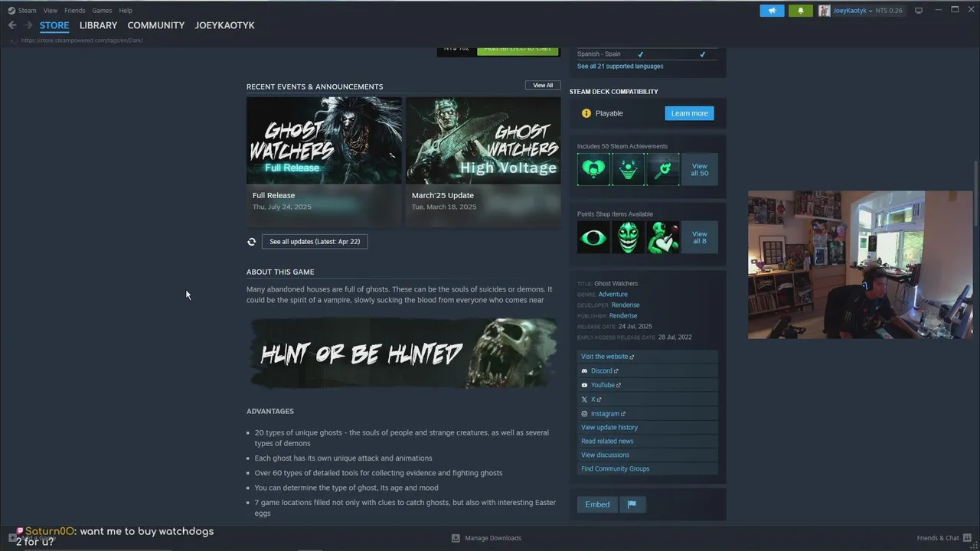This screenshot has height=551, width=980.
Task: Expand the JoeyKaotyk account dropdown
Action: point(870,11)
